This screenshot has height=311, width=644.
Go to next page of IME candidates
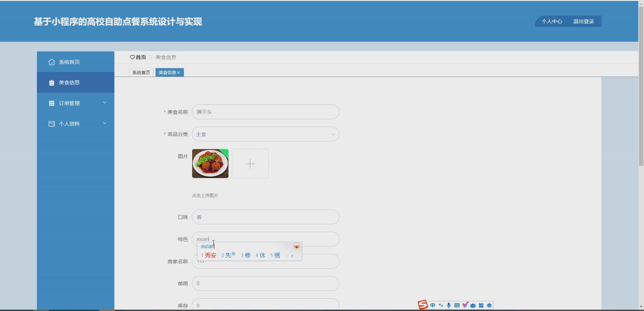(x=292, y=256)
